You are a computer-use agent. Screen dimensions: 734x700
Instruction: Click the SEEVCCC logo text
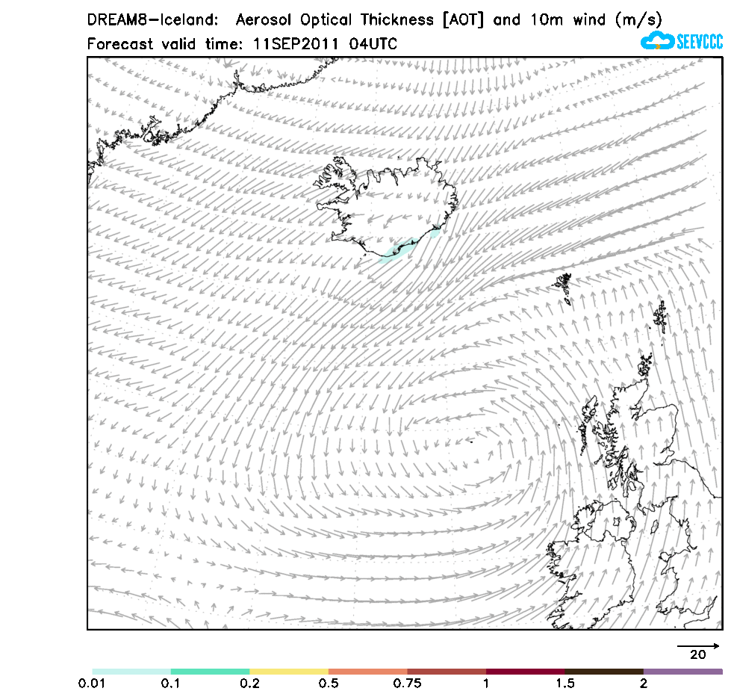pyautogui.click(x=699, y=42)
